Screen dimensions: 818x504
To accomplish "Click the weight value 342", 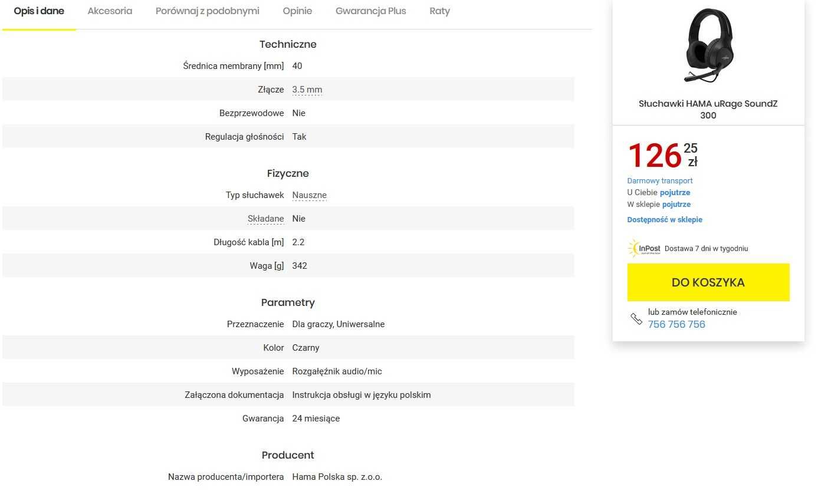I will click(300, 266).
